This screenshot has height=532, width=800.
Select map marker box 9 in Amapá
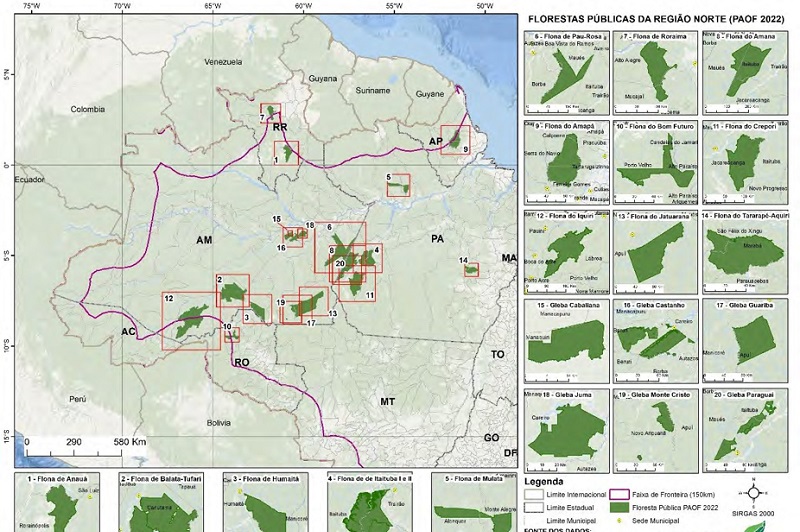click(455, 139)
